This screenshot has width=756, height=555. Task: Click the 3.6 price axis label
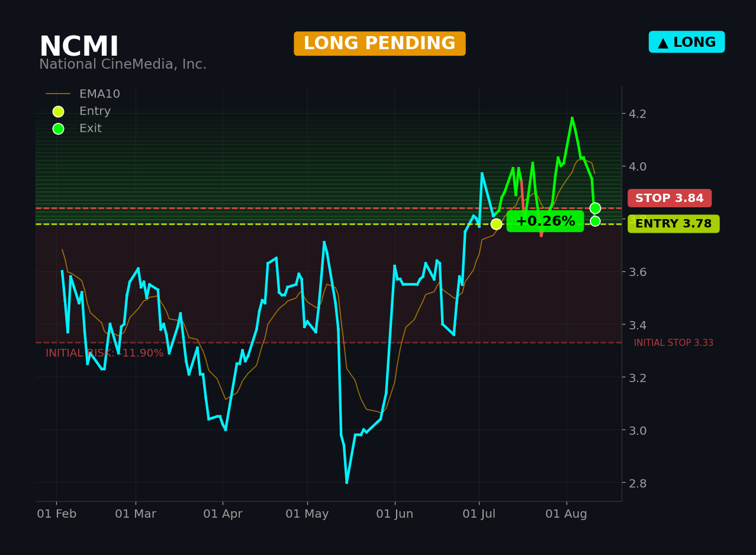(x=637, y=272)
